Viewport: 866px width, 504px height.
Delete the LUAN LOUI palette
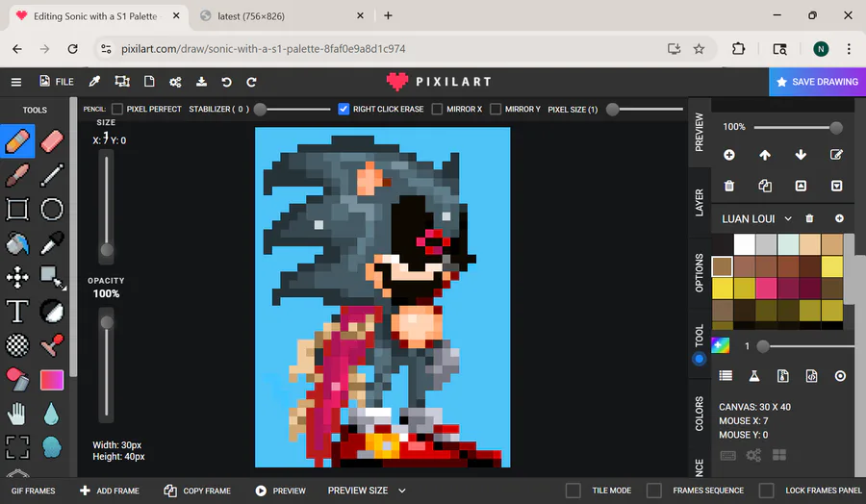coord(809,218)
